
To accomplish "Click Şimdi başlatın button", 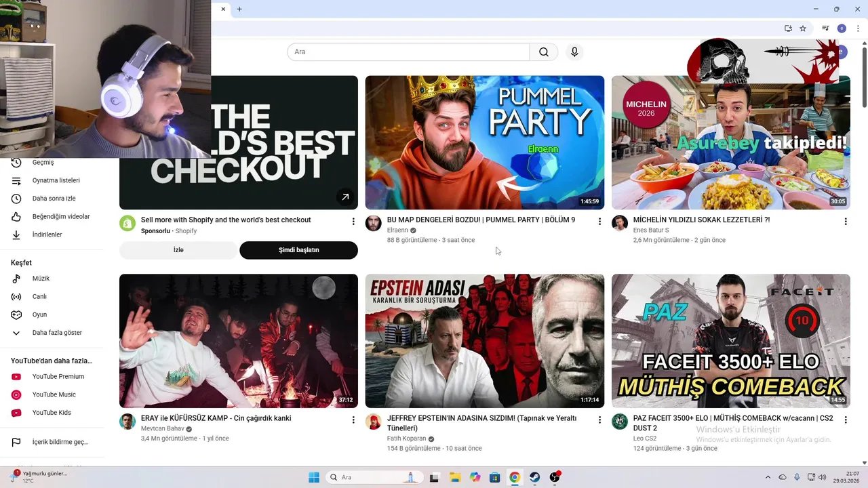I will click(x=298, y=250).
